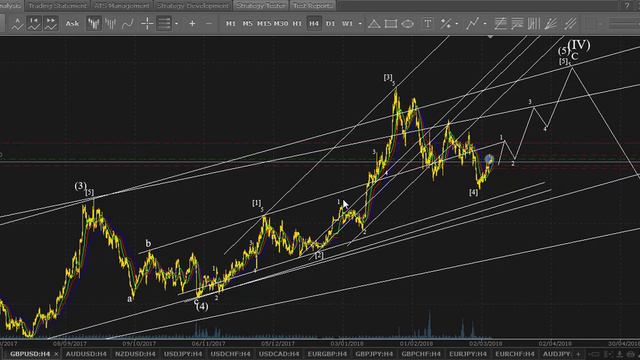Select bar chart type
640x360 pixels.
coord(110,24)
